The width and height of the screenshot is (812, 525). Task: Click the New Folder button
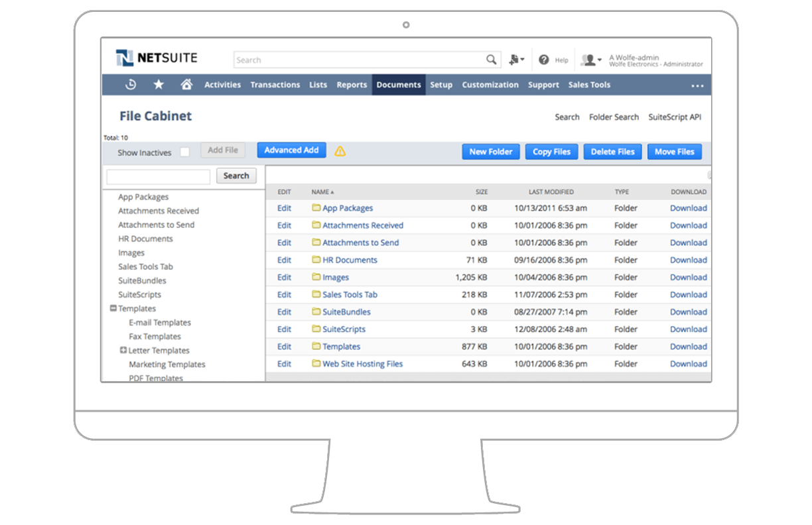(x=491, y=152)
